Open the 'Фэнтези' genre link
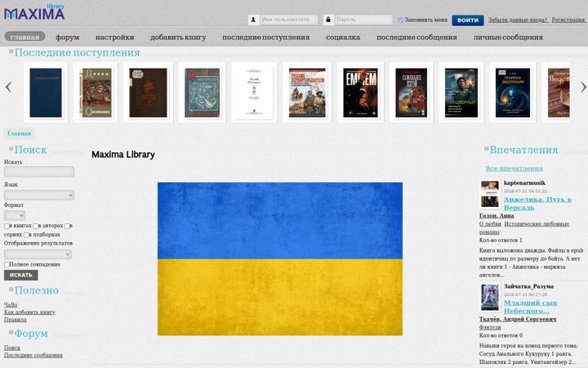 490,327
